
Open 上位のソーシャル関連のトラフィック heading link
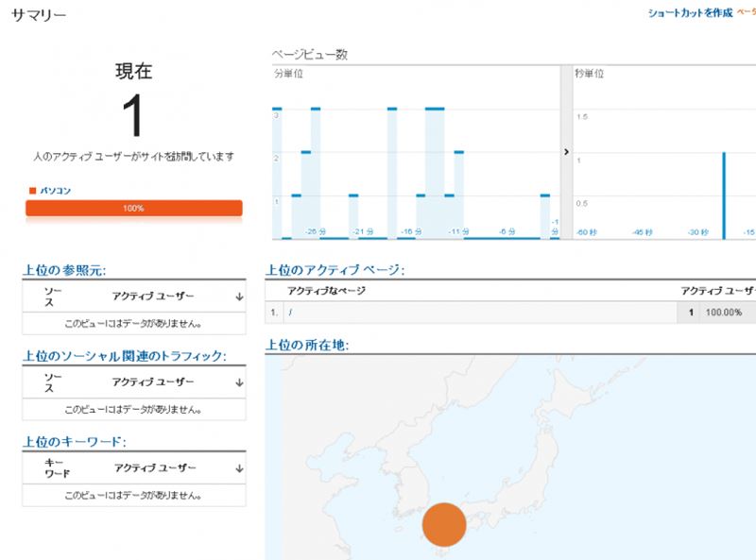[x=124, y=355]
